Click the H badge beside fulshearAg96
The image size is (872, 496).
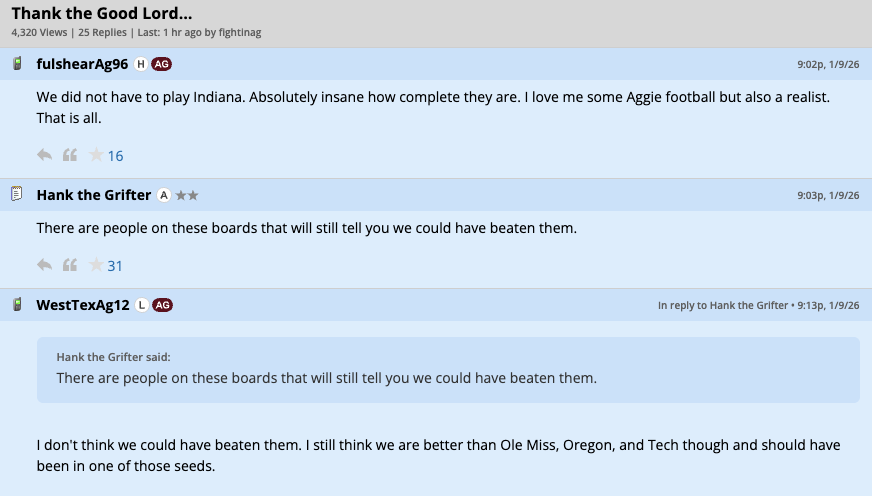point(141,64)
